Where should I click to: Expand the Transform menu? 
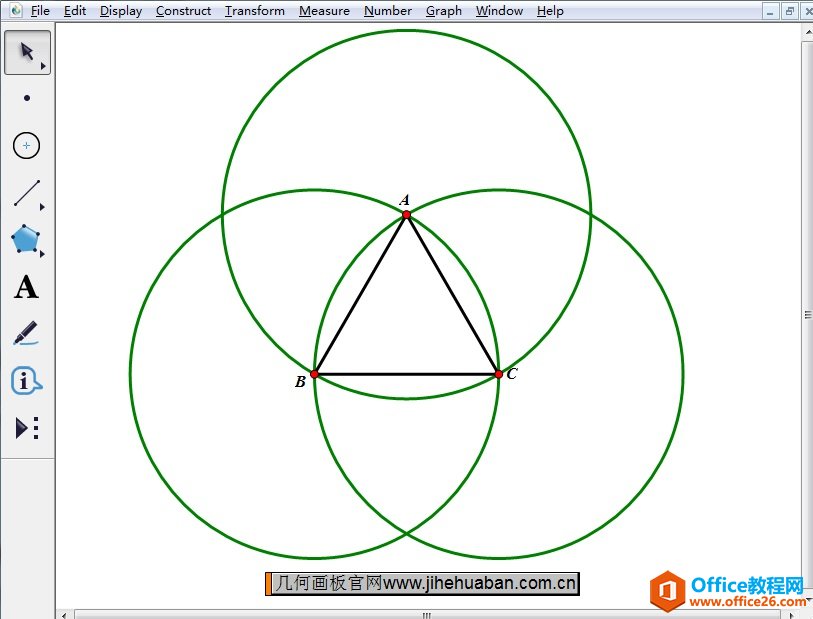pos(254,11)
